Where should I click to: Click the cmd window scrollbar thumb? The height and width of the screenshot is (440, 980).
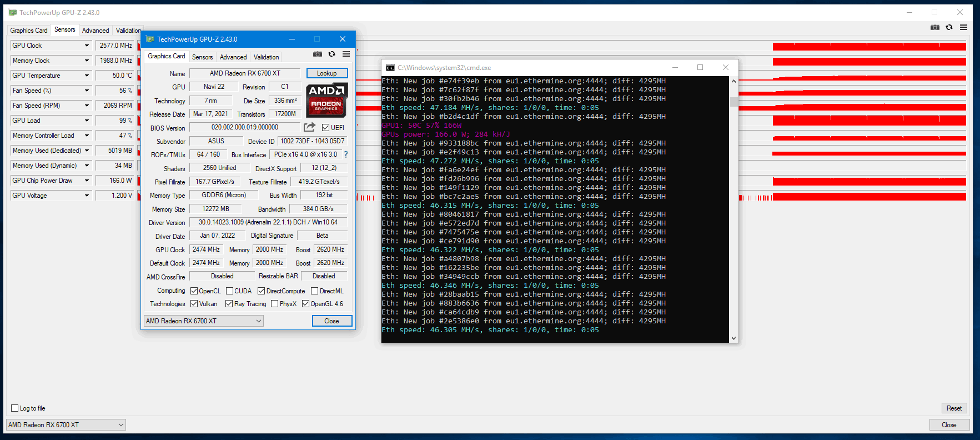tap(733, 102)
